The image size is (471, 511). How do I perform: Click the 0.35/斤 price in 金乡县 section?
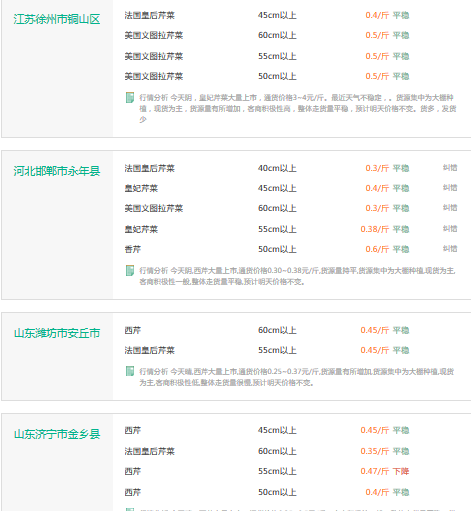[374, 451]
